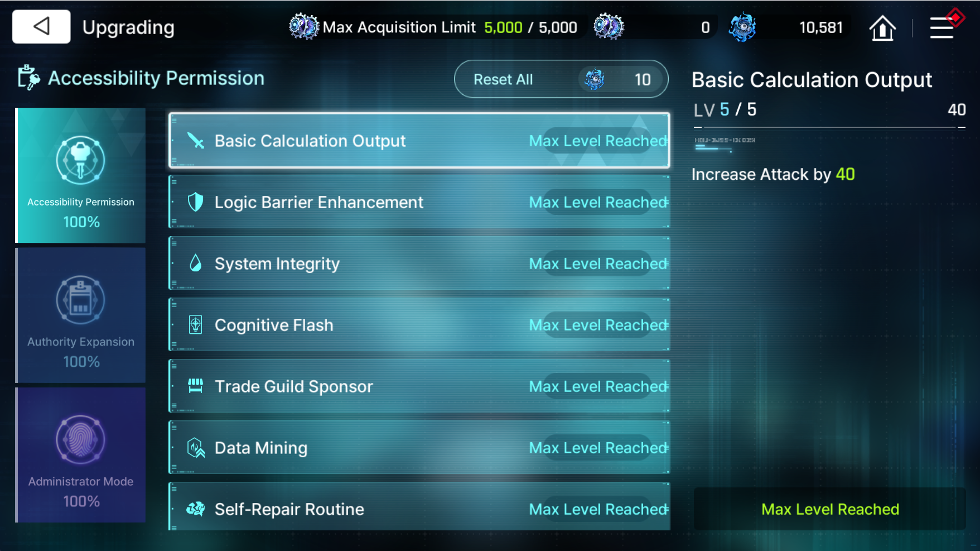Tap the shop icon for Trade Guild Sponsor
This screenshot has height=551, width=980.
pos(195,386)
